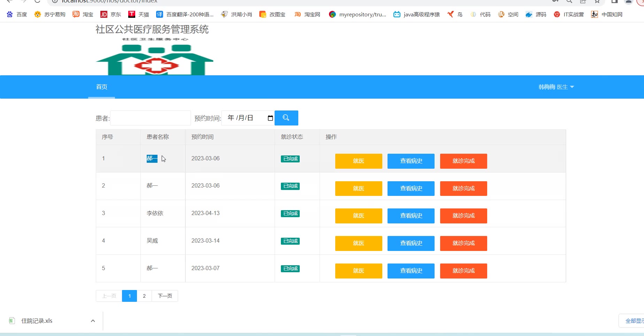Click 下一页 next page
Image resolution: width=644 pixels, height=336 pixels.
click(x=165, y=296)
